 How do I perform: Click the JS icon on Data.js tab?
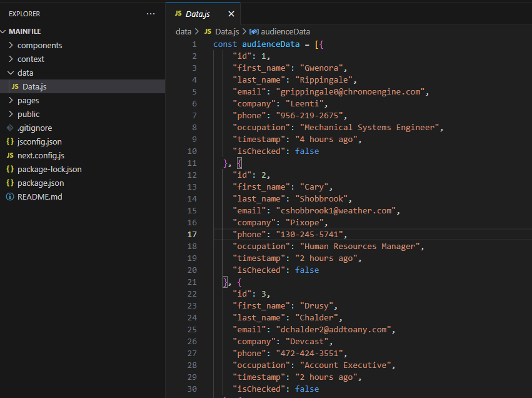point(178,14)
